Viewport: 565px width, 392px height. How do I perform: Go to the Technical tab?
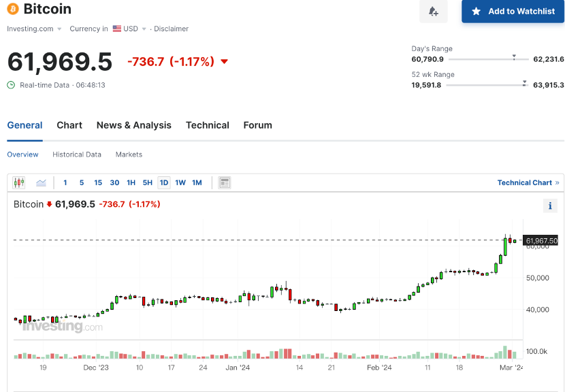point(208,125)
